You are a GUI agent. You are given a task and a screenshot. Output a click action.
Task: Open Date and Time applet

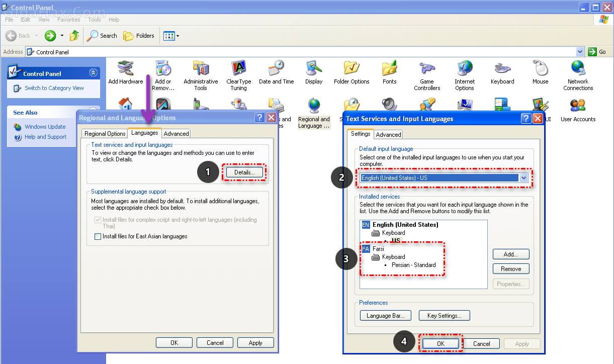(x=276, y=69)
